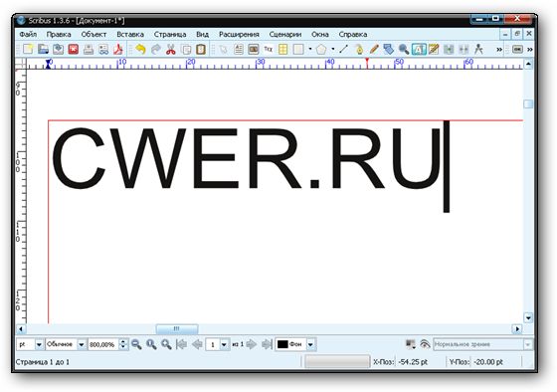This screenshot has height=392, width=557.
Task: Click the zoom out magnifier button
Action: click(136, 344)
